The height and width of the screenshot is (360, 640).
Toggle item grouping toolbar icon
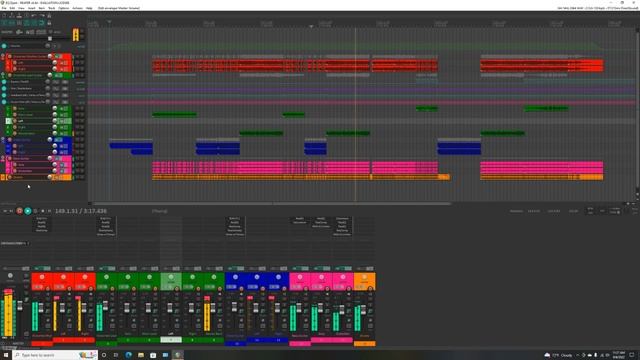(x=11, y=23)
